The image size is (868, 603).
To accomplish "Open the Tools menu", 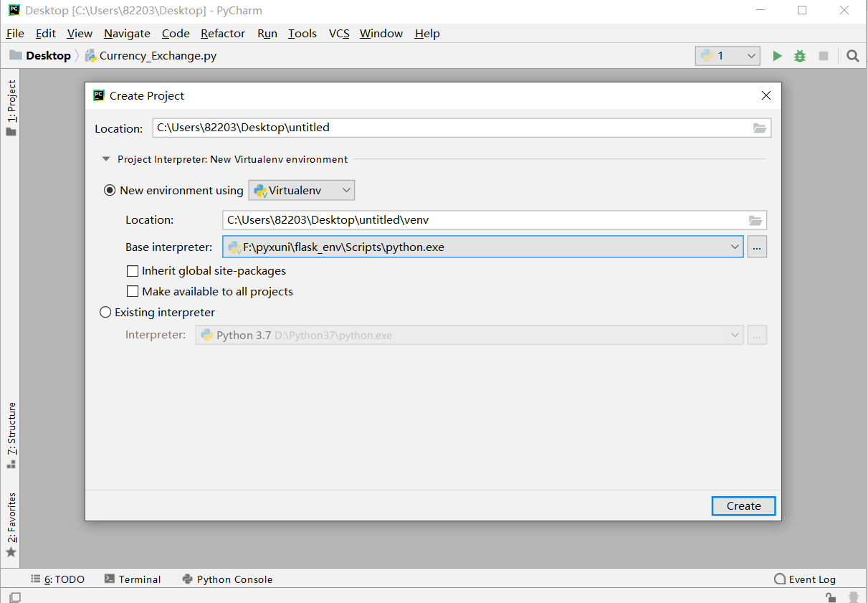I will pyautogui.click(x=302, y=34).
